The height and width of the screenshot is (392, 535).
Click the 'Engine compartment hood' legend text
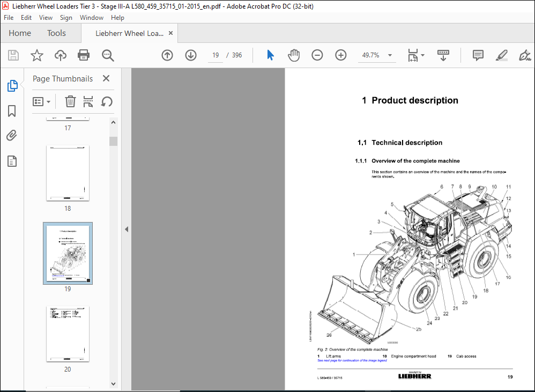click(413, 356)
